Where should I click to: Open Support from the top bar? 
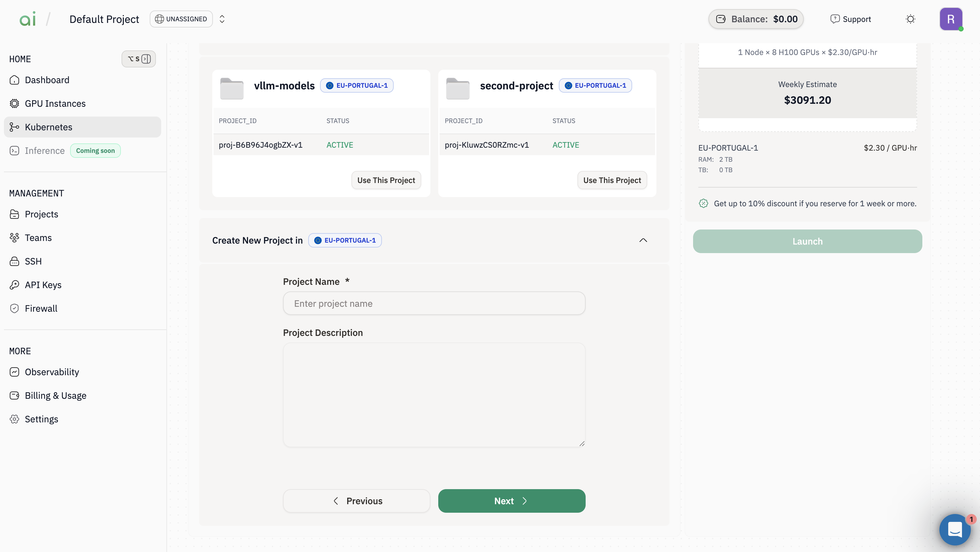tap(851, 19)
